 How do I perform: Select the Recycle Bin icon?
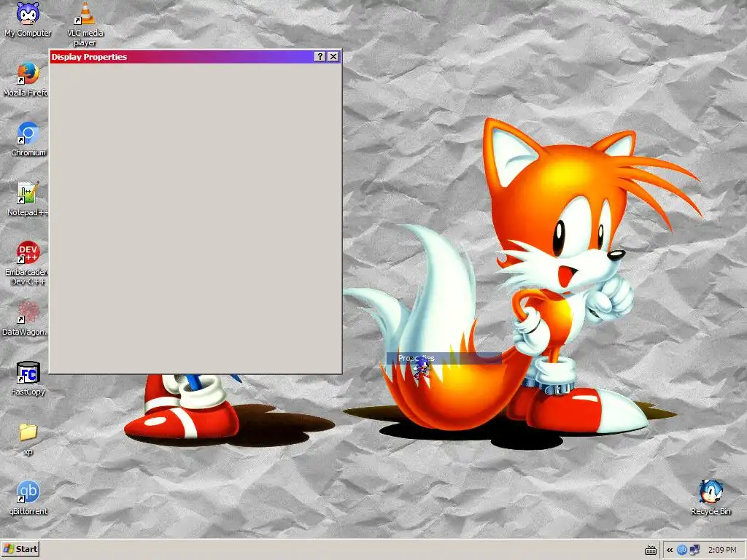tap(711, 498)
